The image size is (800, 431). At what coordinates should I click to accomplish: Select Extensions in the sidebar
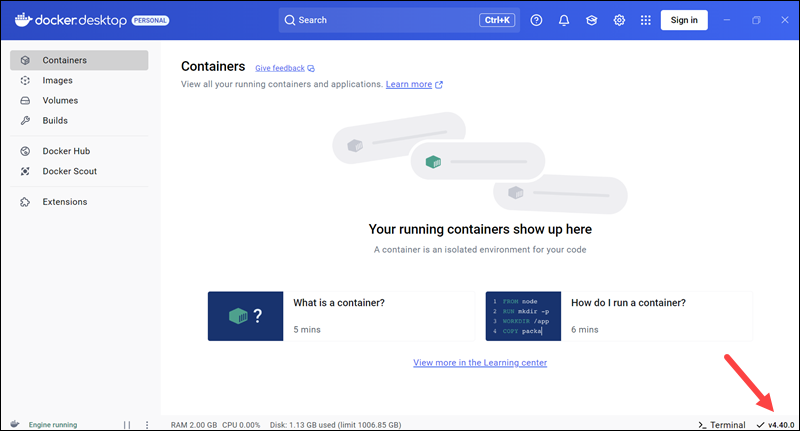click(x=79, y=202)
